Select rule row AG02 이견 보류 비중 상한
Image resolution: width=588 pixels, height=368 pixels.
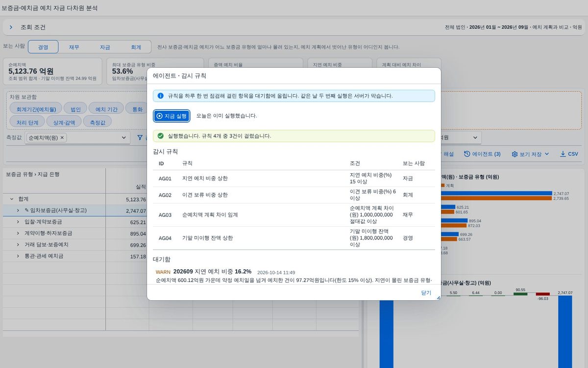tap(294, 195)
